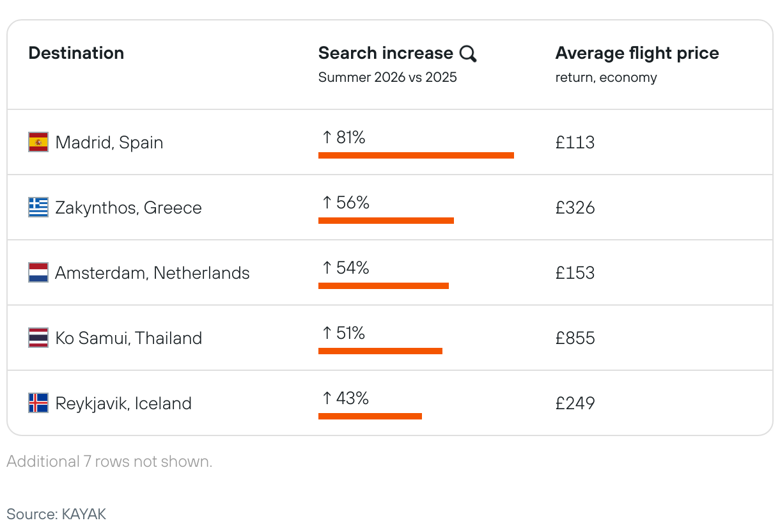Click the Thailand flag icon
Screen dimensions: 780x532
38,338
